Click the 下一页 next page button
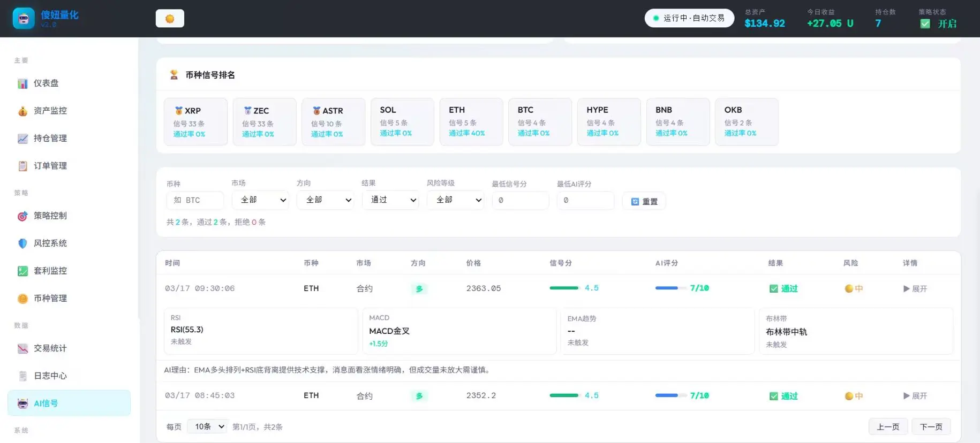Screen dimensions: 980x443 pos(931,427)
